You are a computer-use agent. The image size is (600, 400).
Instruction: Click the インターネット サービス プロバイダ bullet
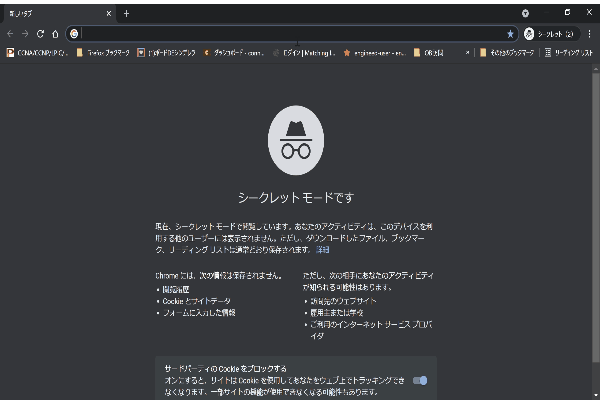[371, 330]
